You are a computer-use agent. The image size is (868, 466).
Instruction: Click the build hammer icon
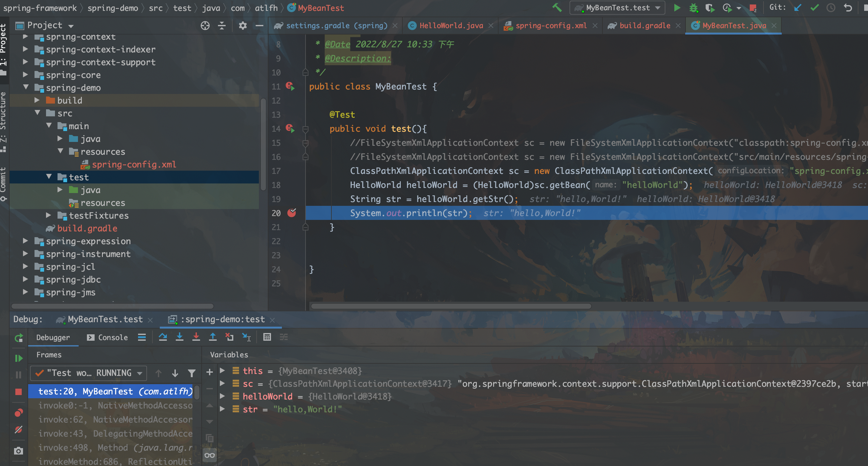pyautogui.click(x=557, y=7)
